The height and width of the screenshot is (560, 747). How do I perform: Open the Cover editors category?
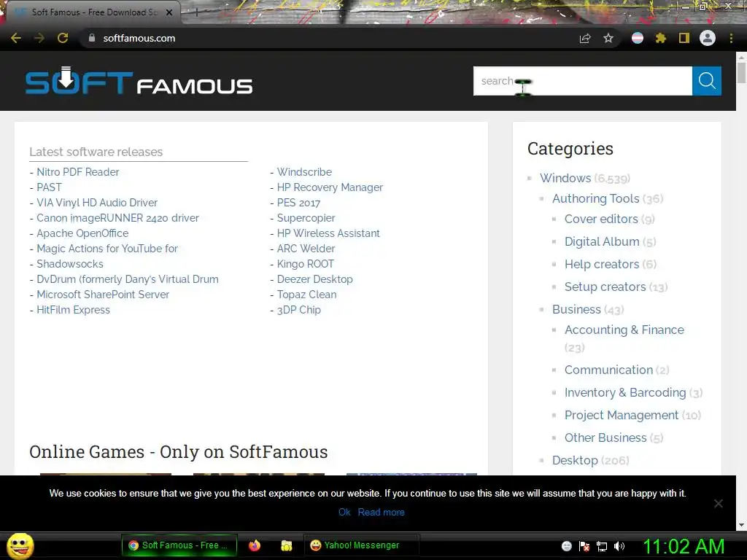(601, 219)
